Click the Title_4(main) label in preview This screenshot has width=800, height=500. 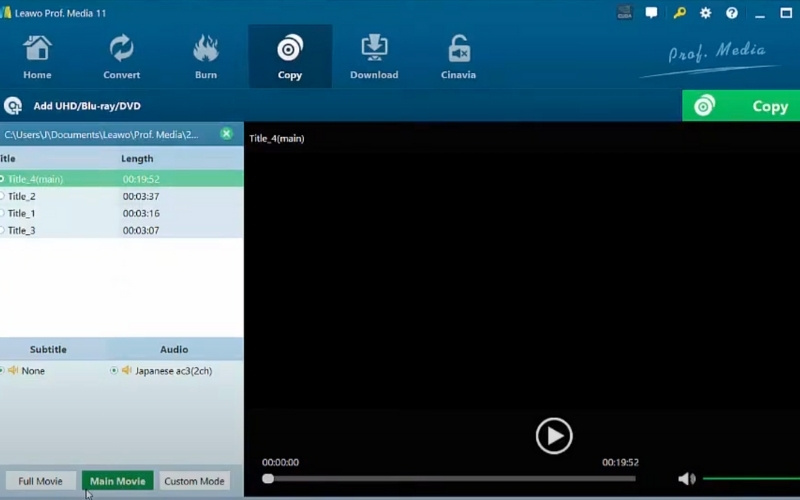click(x=277, y=138)
